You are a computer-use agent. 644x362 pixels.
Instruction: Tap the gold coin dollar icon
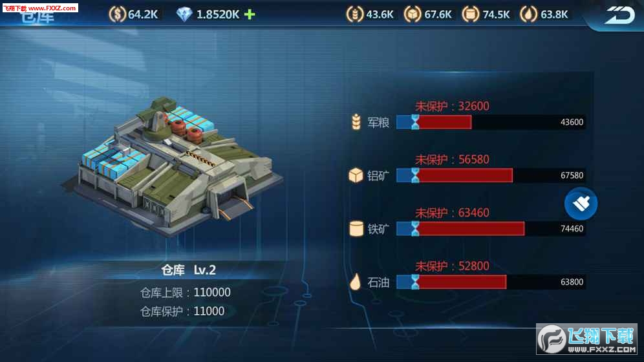(117, 14)
